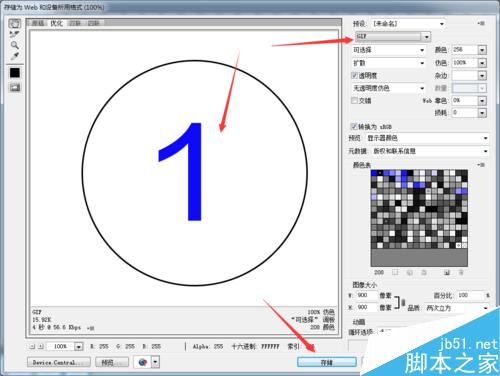Viewport: 500px width, 376px height.
Task: Enable the 交错 interlaced checkbox
Action: [x=355, y=100]
